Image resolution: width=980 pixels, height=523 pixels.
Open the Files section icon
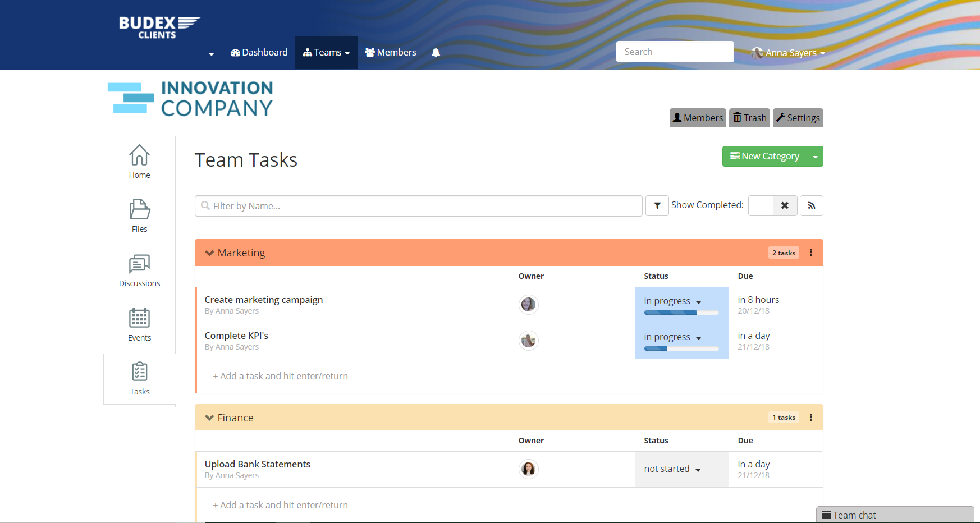pyautogui.click(x=139, y=215)
